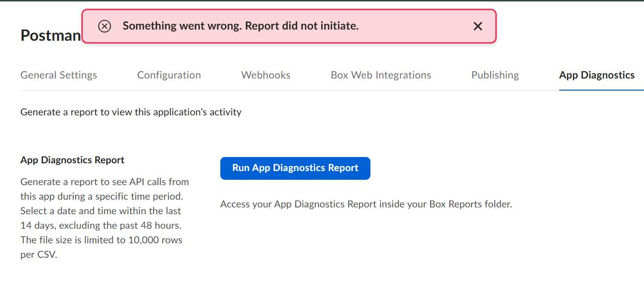Click the "14 days, excluding the past 48 hours" line
Viewport: 644px width, 283px height.
pyautogui.click(x=101, y=225)
